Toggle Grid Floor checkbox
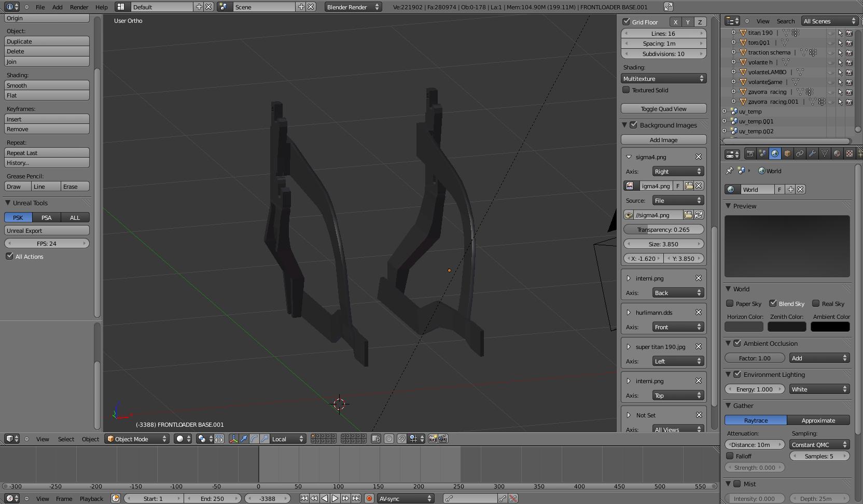 [627, 22]
